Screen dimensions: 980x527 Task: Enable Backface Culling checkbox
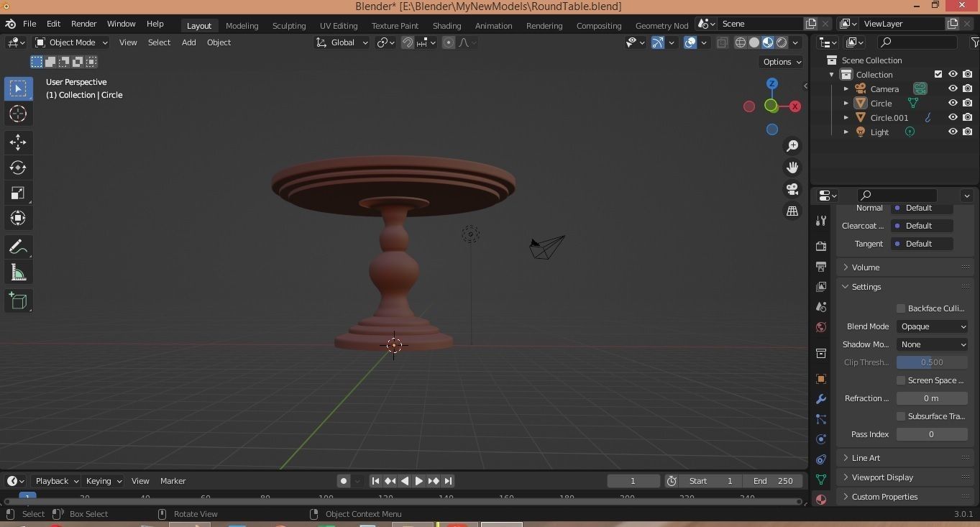[x=900, y=308]
